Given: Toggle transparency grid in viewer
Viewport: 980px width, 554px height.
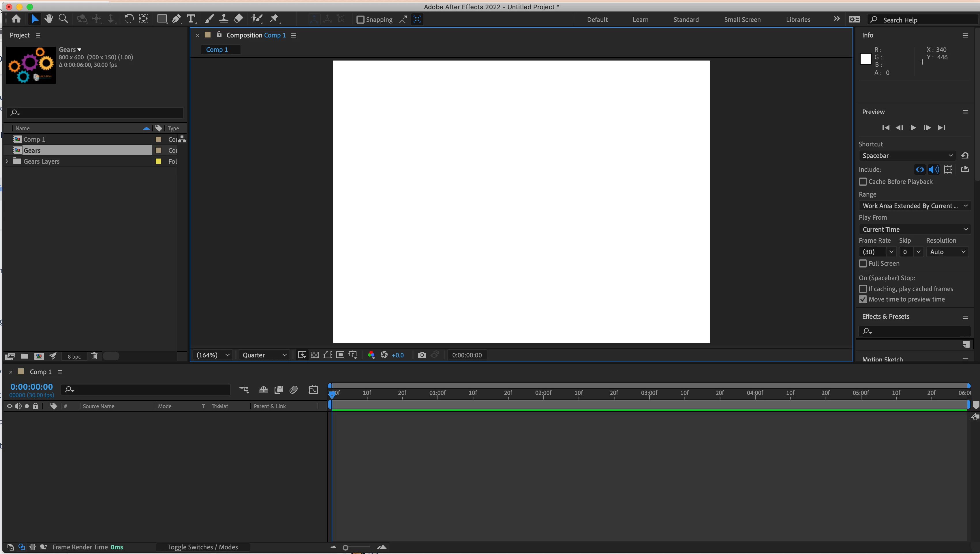Looking at the screenshot, I should (315, 355).
